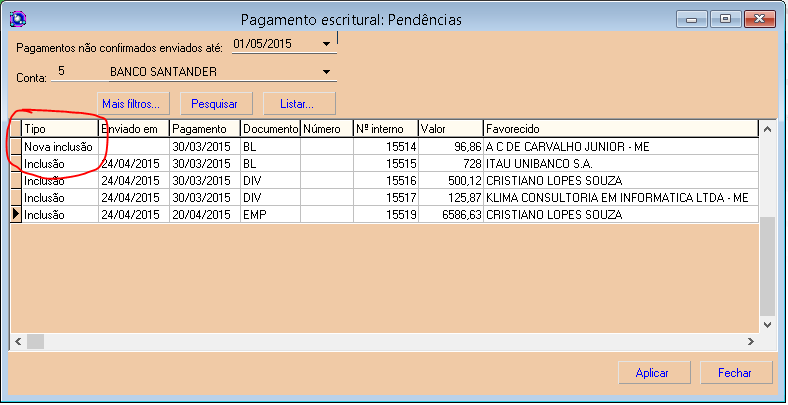Click the value 96,86

[451, 147]
